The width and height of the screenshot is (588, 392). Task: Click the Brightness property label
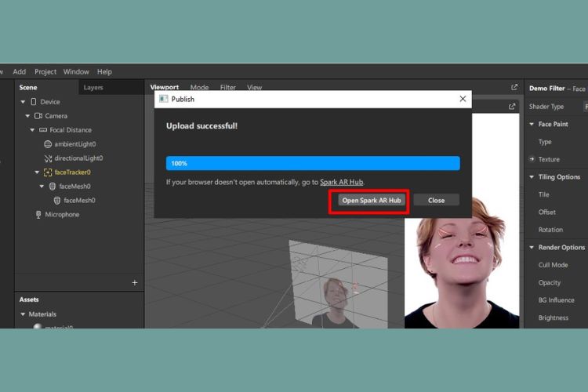click(554, 318)
